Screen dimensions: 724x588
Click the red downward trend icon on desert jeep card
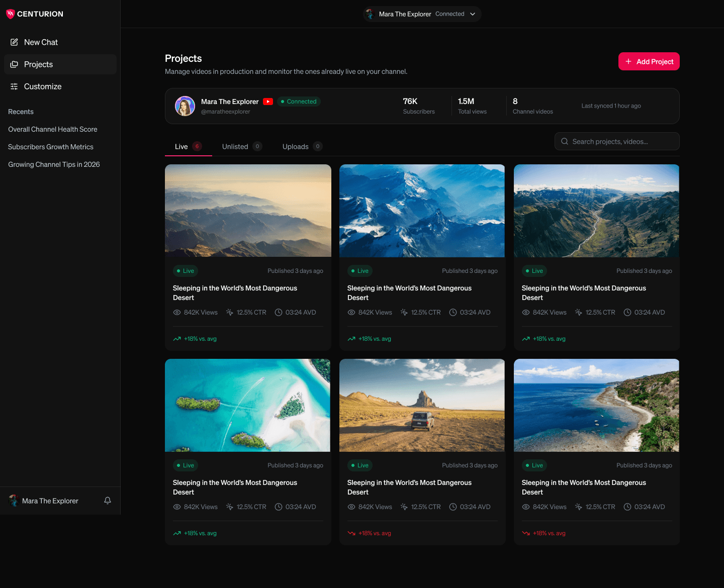[x=351, y=533]
